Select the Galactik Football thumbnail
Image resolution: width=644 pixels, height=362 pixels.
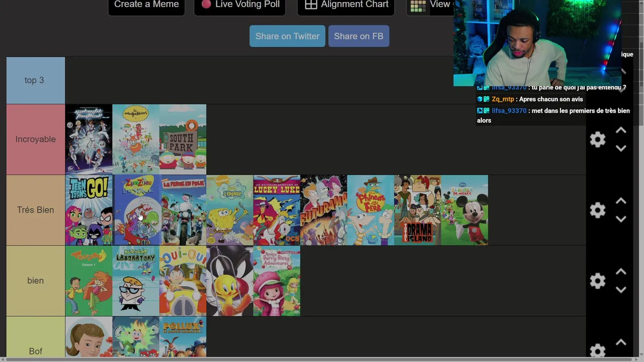pyautogui.click(x=89, y=139)
